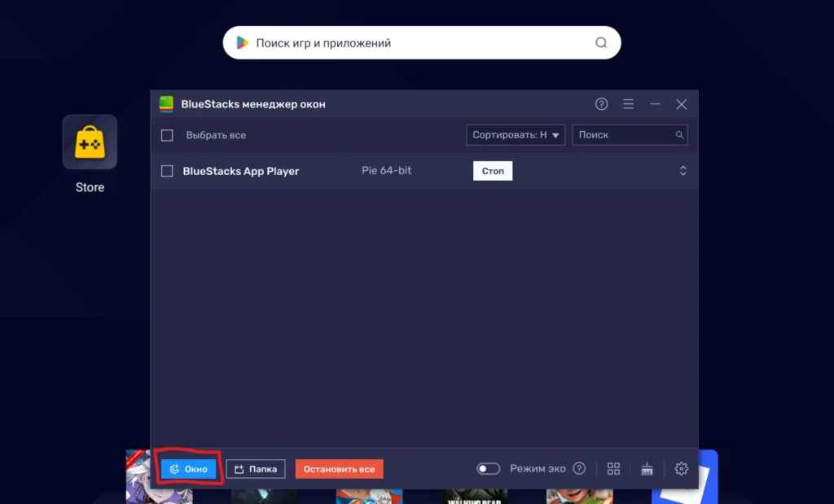Open the Сортировать dropdown
Screen dimensions: 834x504
[x=516, y=135]
